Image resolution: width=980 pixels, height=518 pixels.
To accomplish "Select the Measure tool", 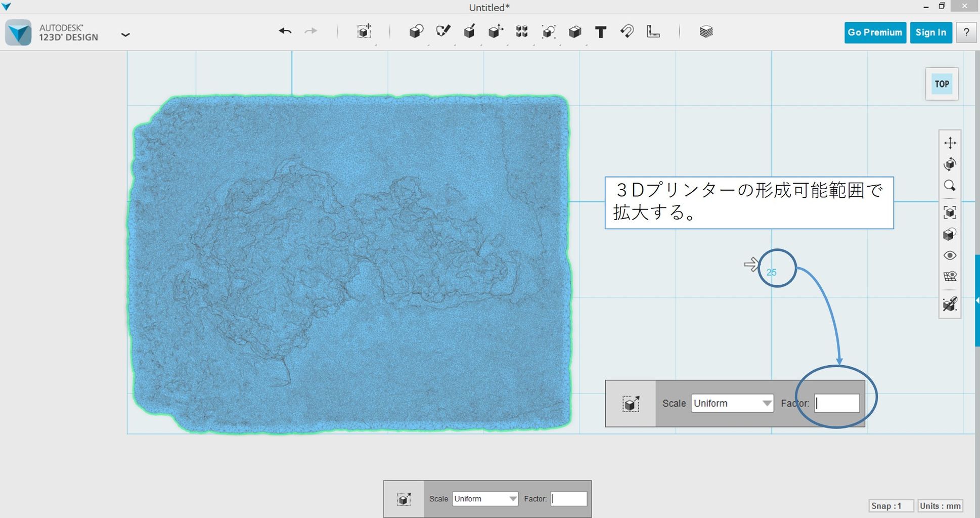I will (x=653, y=31).
